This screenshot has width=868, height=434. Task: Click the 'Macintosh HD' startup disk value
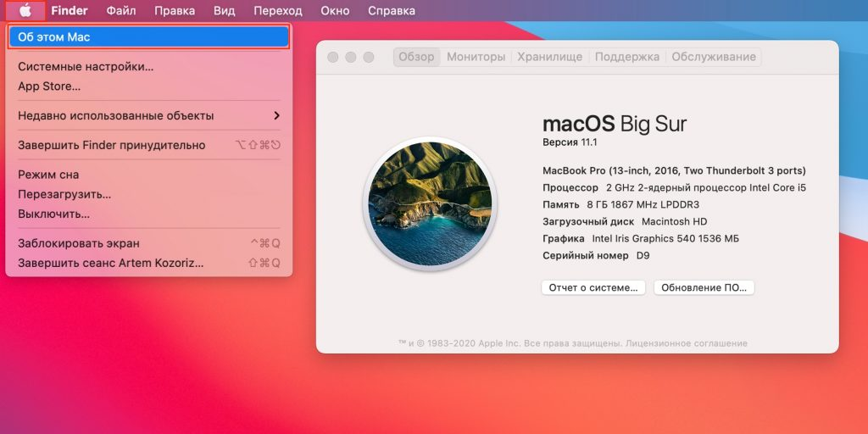click(674, 221)
